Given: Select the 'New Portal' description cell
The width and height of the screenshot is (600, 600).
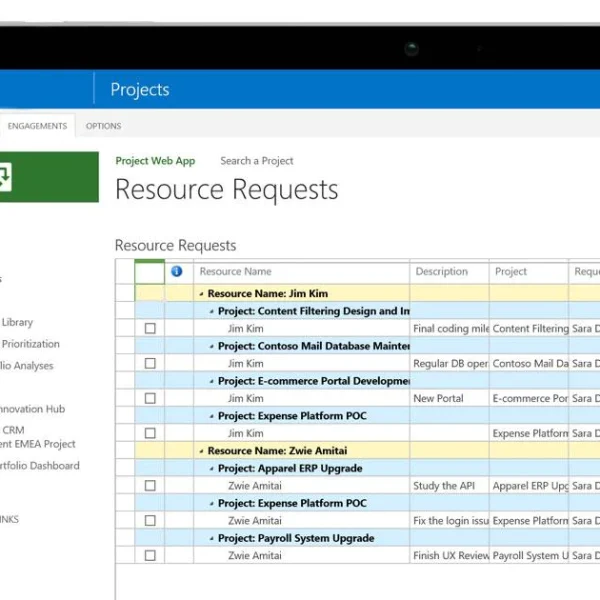Looking at the screenshot, I should (x=449, y=398).
